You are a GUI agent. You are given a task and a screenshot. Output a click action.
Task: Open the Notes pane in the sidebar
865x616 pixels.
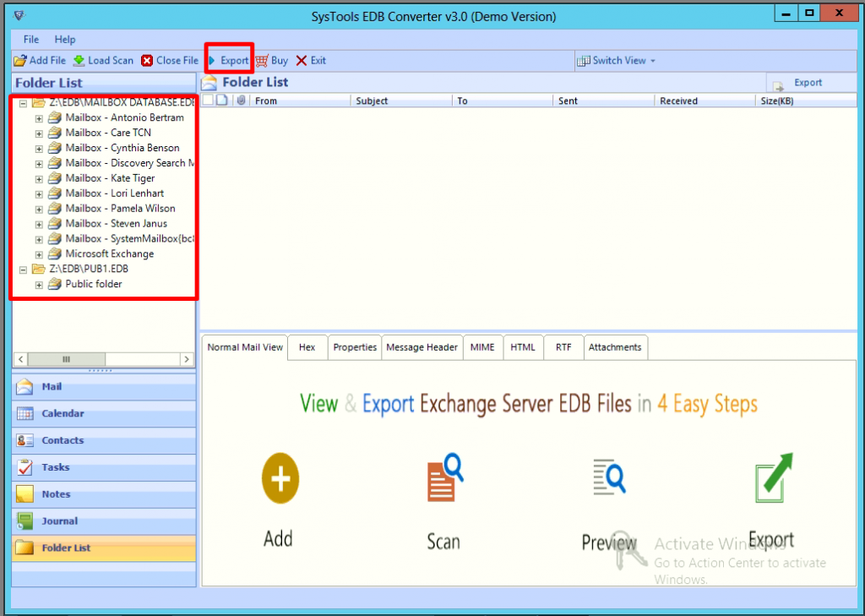point(104,494)
